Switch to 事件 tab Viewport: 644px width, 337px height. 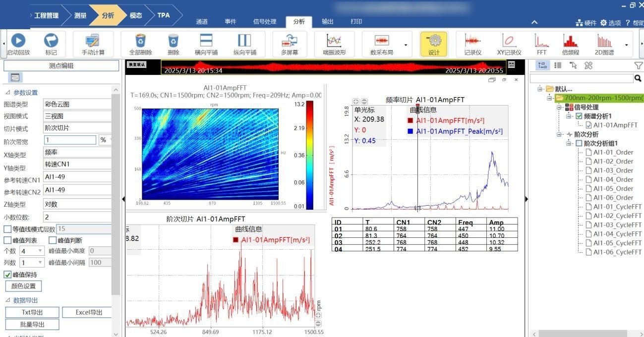click(230, 22)
